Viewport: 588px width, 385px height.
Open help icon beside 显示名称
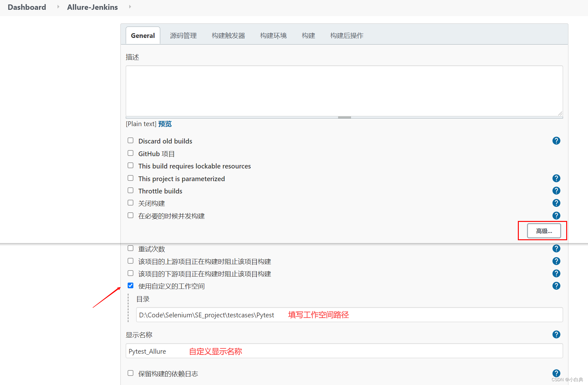coord(556,334)
